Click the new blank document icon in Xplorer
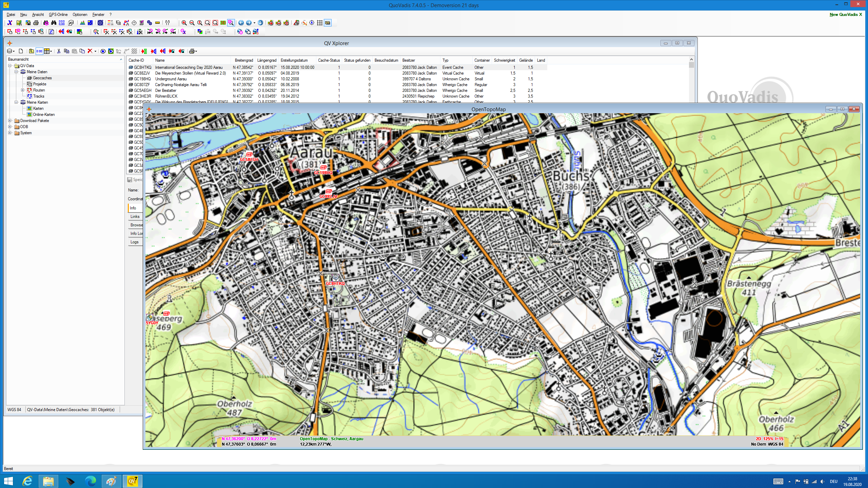This screenshot has width=868, height=488. 21,51
